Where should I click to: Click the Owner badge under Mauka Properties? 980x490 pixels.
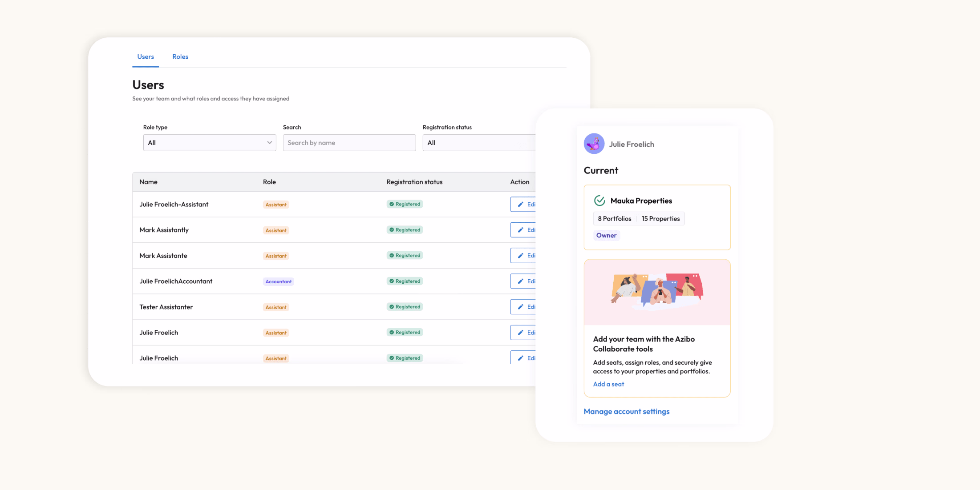pos(607,235)
